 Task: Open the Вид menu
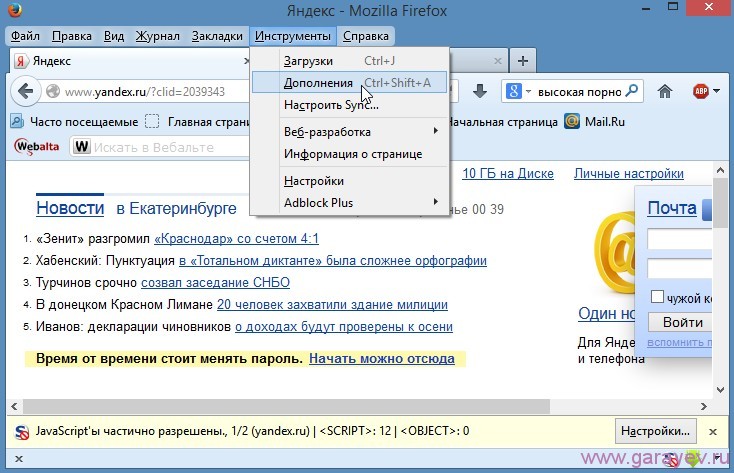pos(114,36)
